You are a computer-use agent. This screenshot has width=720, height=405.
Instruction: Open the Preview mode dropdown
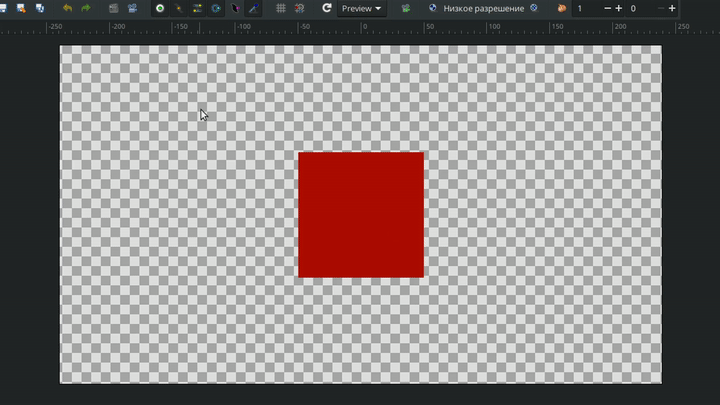tap(361, 8)
